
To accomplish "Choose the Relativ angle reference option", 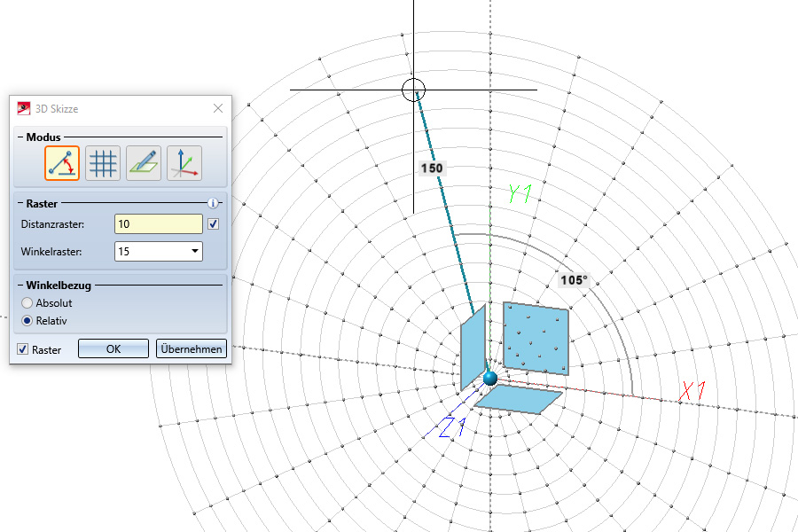I will tap(27, 321).
